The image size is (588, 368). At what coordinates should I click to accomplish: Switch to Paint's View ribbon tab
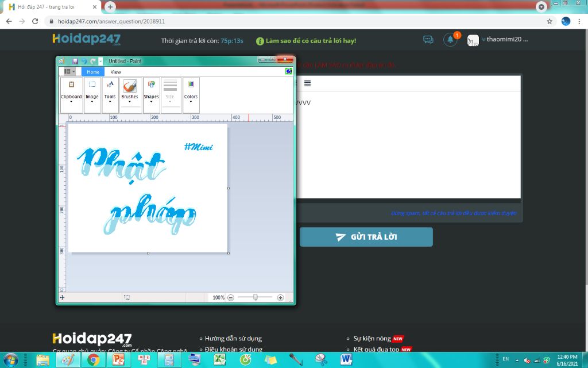tap(115, 72)
